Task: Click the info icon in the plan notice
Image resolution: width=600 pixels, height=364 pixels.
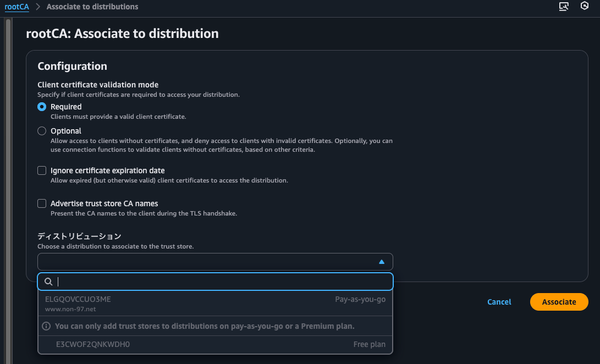Action: pos(46,326)
